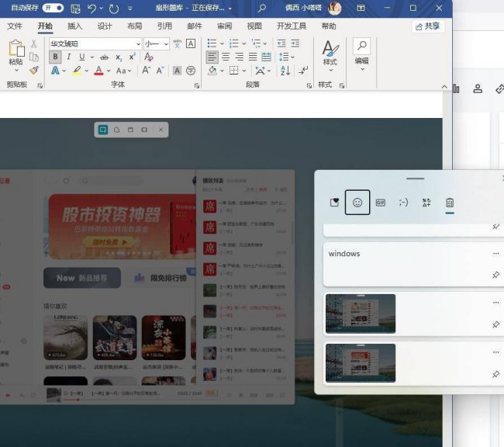Click the Shrink Font icon
The image size is (504, 447).
pyautogui.click(x=160, y=70)
